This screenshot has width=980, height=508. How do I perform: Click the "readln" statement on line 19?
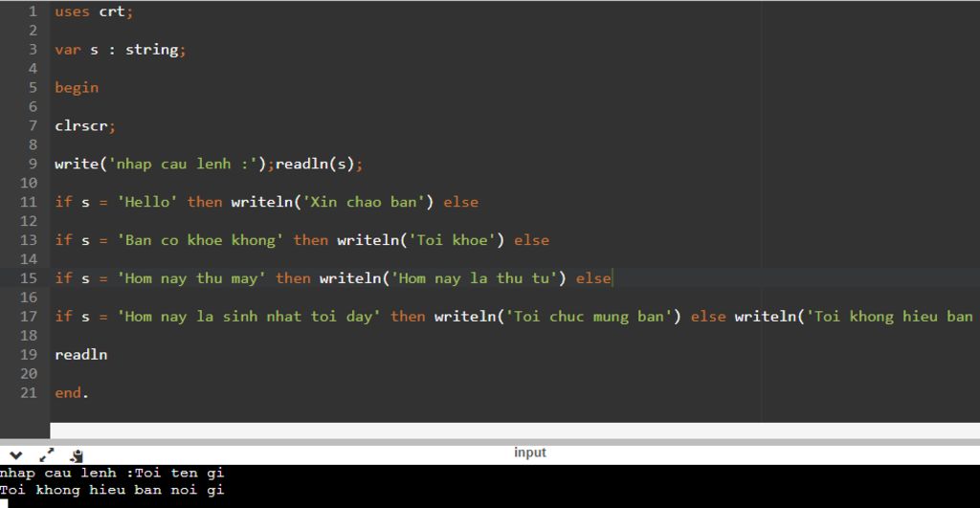[80, 354]
